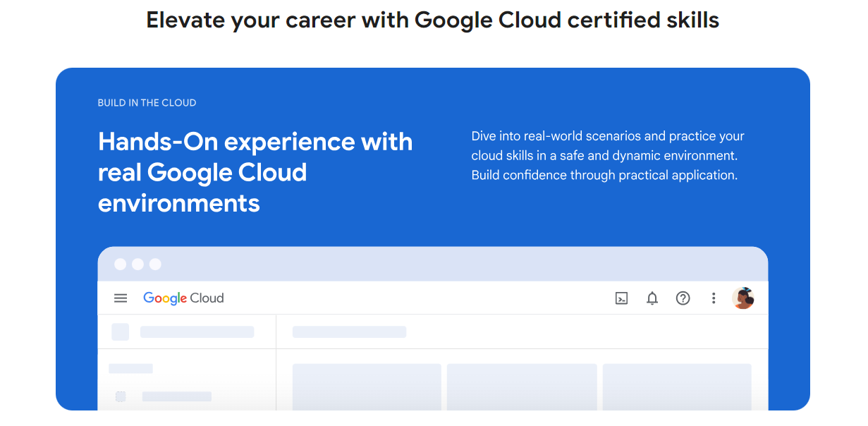Screen dimensions: 868x426
Task: Expand the account options from the avatar
Action: tap(744, 298)
